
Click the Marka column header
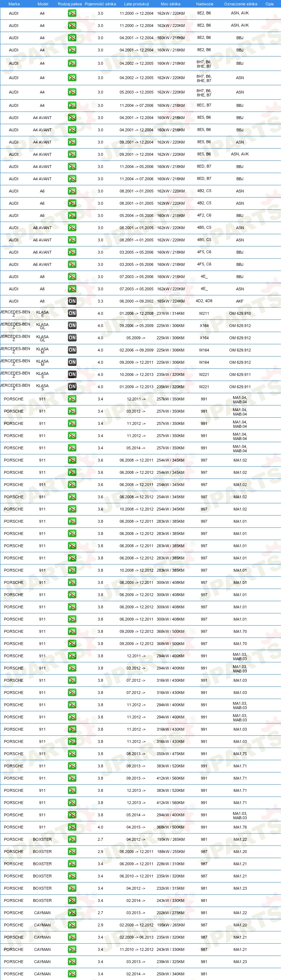14,4
